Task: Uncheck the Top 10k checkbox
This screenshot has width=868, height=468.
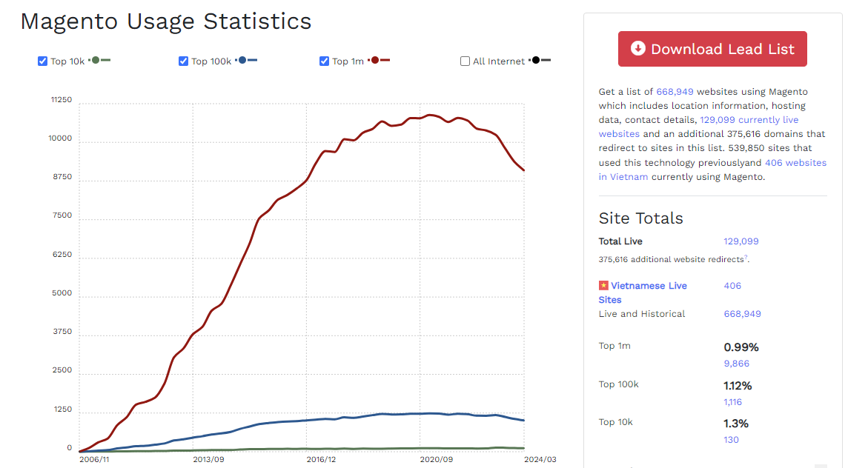Action: point(43,61)
